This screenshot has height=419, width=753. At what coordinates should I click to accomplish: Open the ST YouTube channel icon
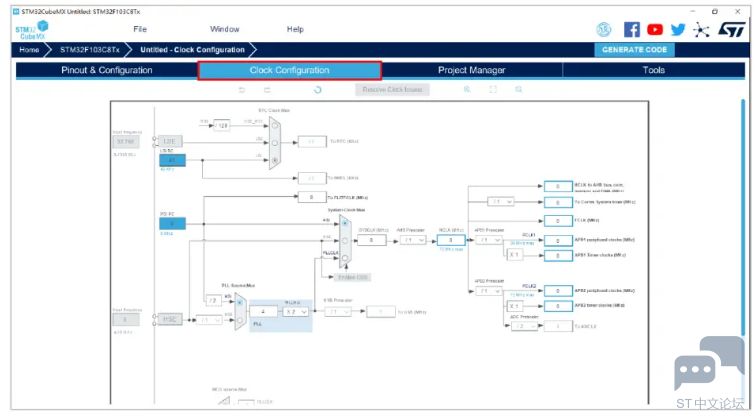click(655, 30)
